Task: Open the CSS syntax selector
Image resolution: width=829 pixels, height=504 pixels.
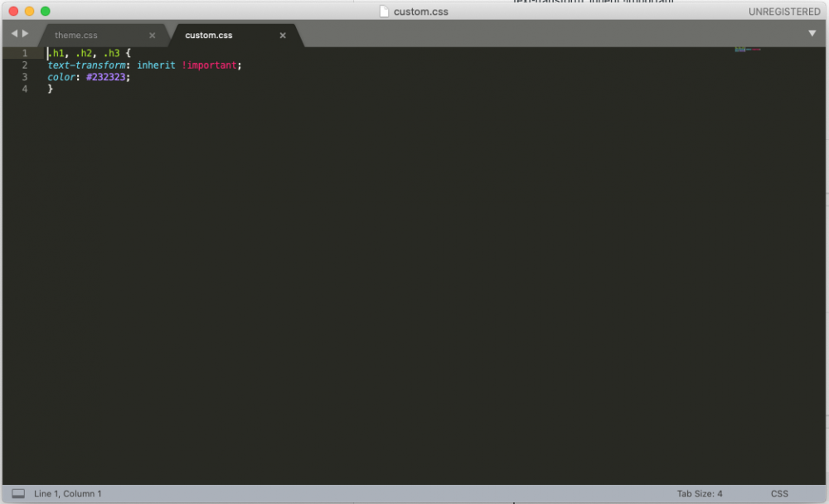Action: click(779, 493)
